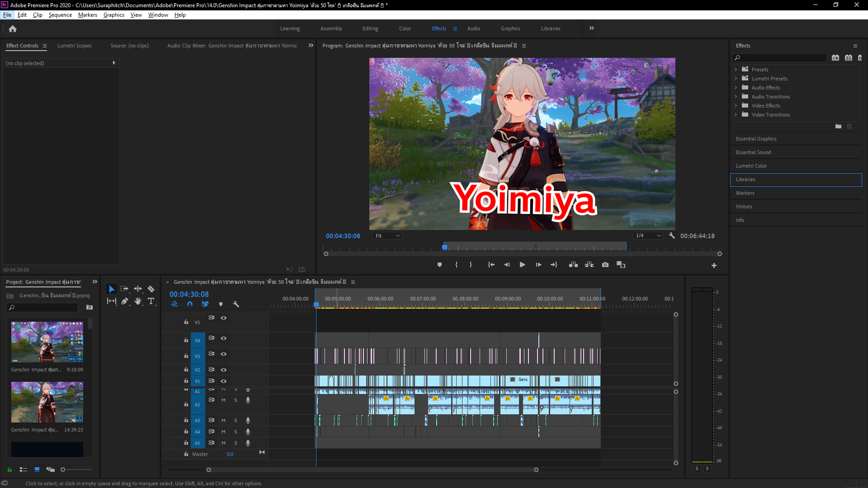Switch to the Color workspace
This screenshot has height=488, width=868.
point(405,28)
